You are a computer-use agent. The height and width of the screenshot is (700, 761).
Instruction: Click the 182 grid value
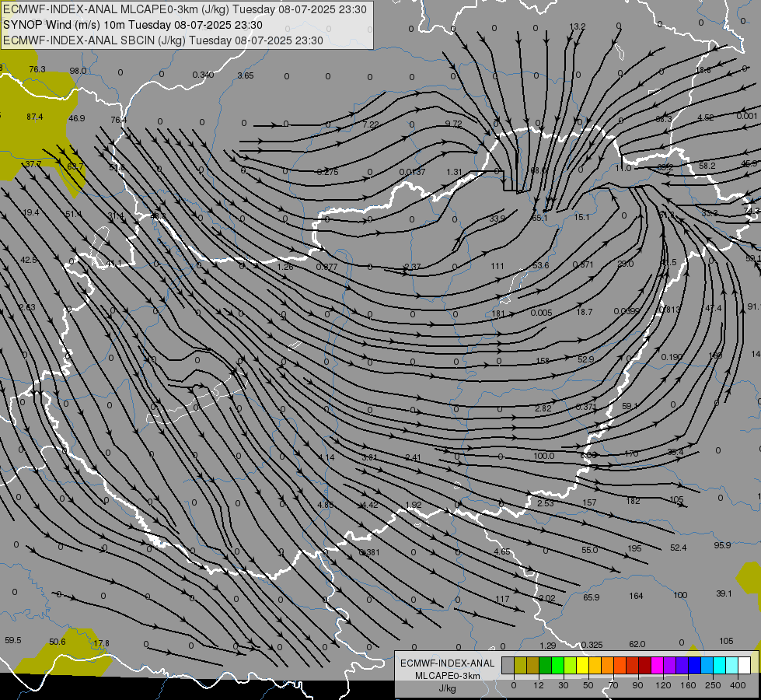[x=633, y=501]
